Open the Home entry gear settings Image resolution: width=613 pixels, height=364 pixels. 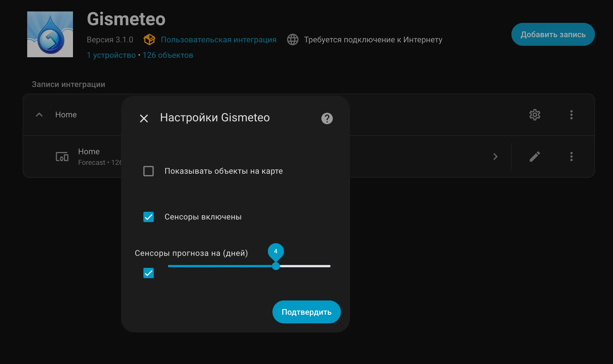click(x=535, y=115)
